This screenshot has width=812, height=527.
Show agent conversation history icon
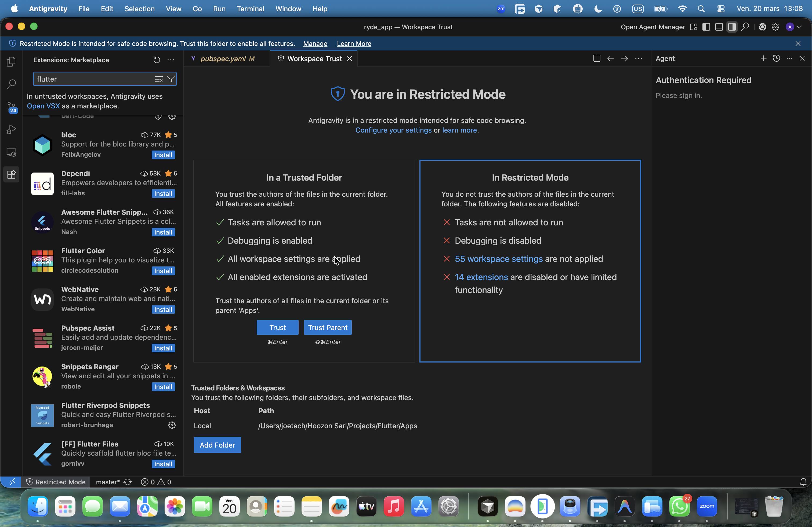point(776,59)
